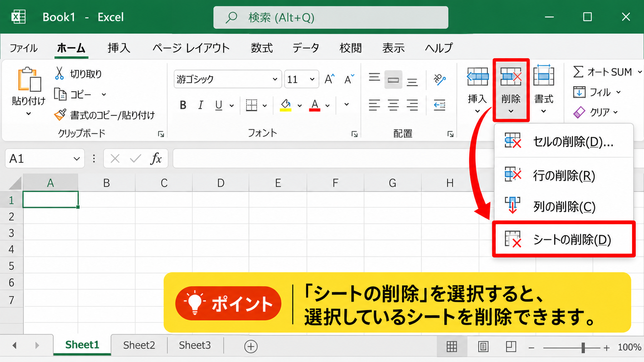Toggle align left
This screenshot has width=644, height=362.
[x=374, y=105]
